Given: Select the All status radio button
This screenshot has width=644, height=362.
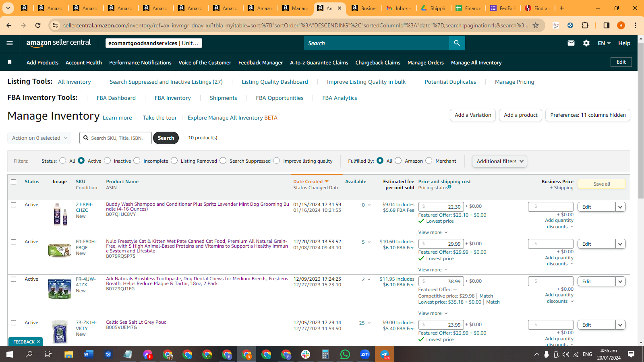Looking at the screenshot, I should (62, 161).
